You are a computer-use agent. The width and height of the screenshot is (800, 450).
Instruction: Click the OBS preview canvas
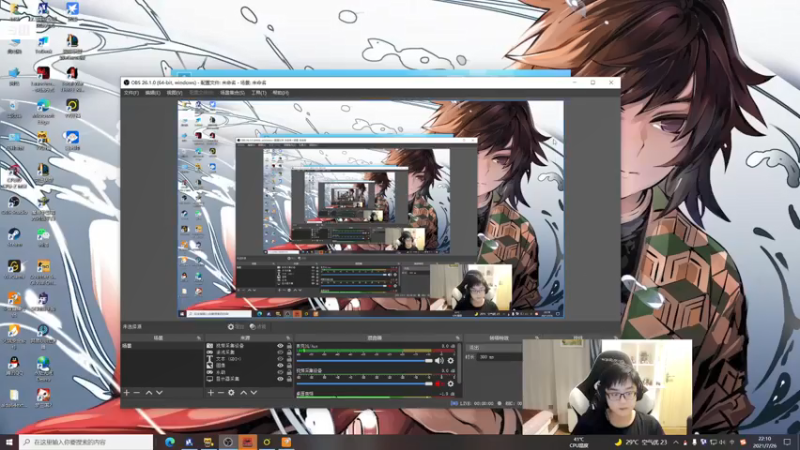[x=370, y=209]
